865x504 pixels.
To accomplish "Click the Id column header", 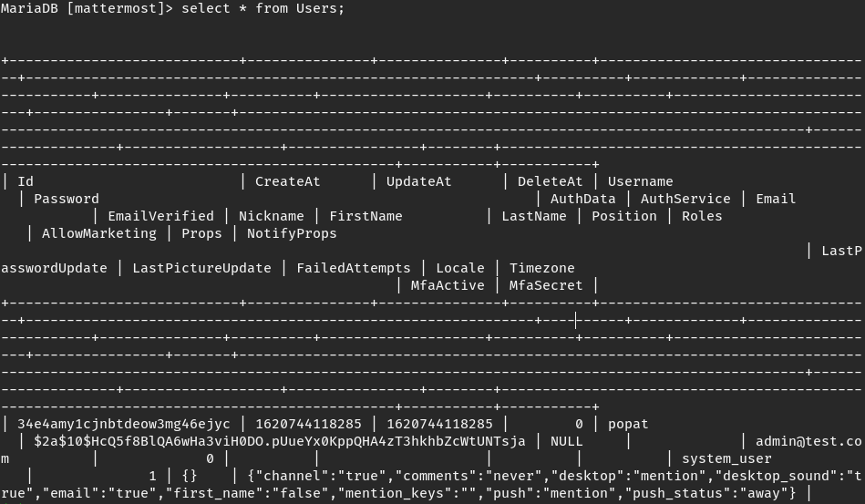I will pos(26,181).
